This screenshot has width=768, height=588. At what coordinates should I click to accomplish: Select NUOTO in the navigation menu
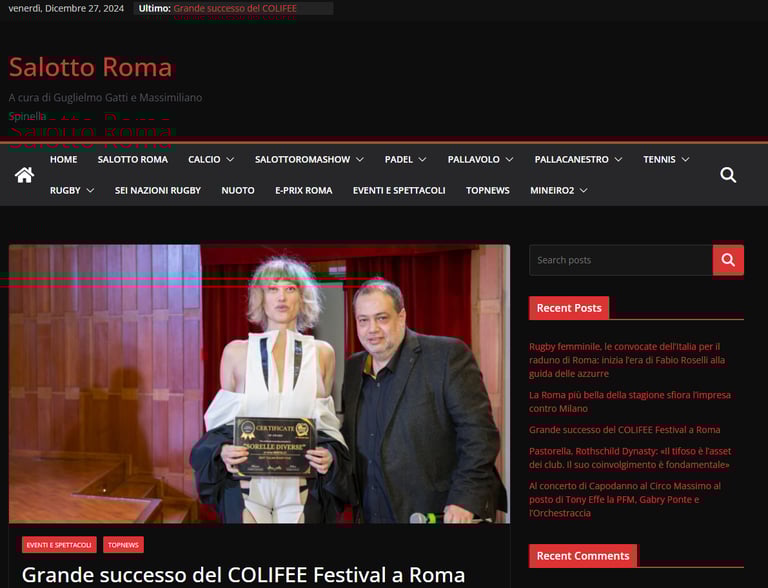tap(238, 191)
